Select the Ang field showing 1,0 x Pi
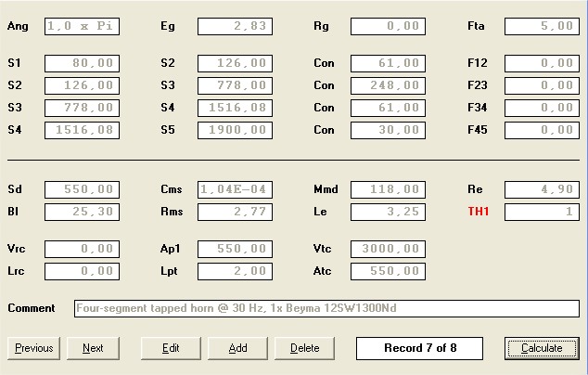Image resolution: width=588 pixels, height=375 pixels. (x=82, y=27)
